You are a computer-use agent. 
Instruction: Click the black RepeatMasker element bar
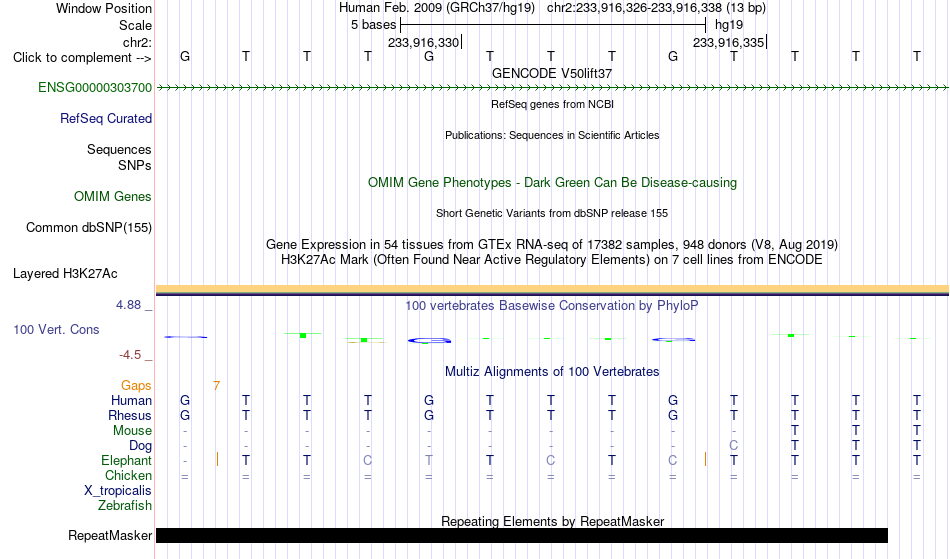522,535
